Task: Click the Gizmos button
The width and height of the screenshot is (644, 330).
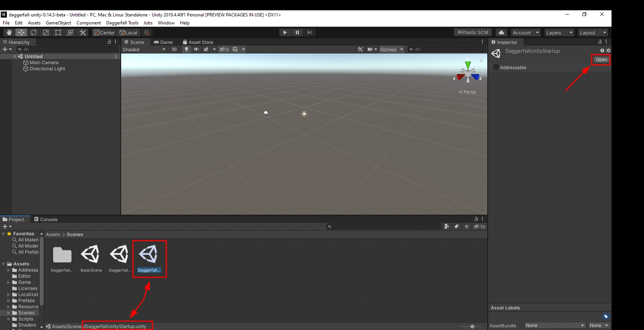Action: click(x=388, y=49)
